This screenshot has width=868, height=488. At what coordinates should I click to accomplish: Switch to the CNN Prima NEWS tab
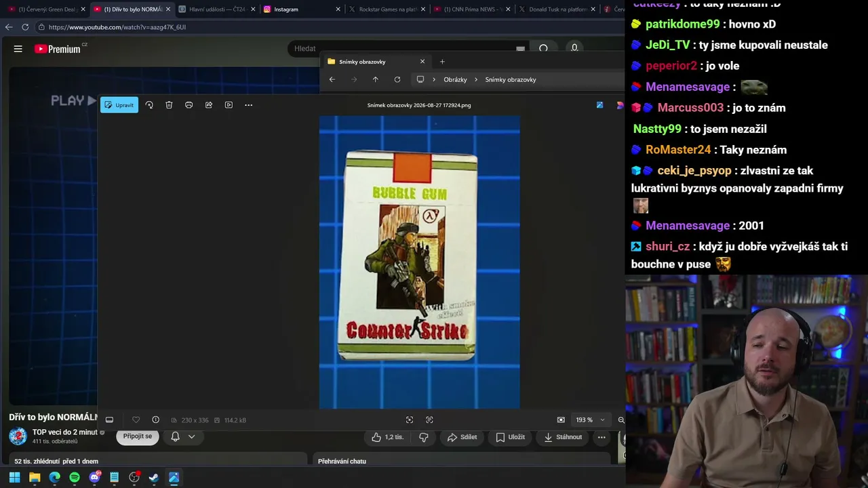(x=471, y=9)
